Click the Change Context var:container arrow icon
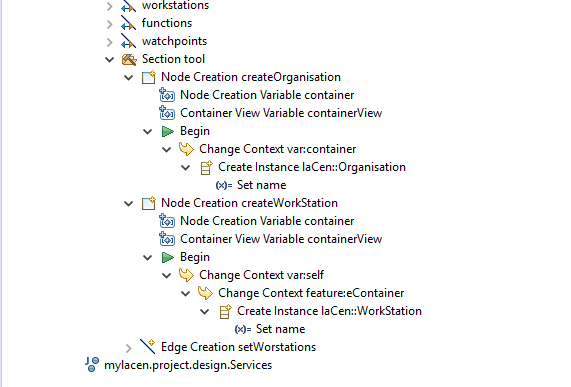This screenshot has height=387, width=571. [186, 149]
